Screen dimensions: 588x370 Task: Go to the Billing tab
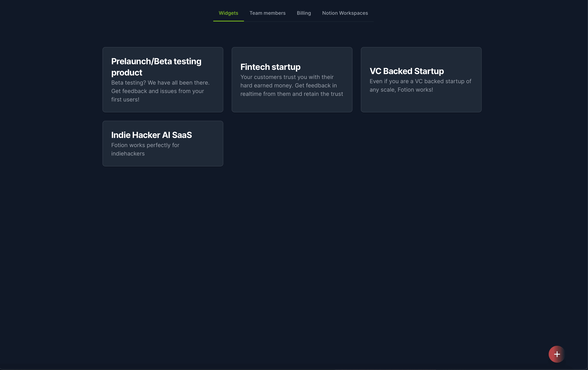click(x=304, y=13)
